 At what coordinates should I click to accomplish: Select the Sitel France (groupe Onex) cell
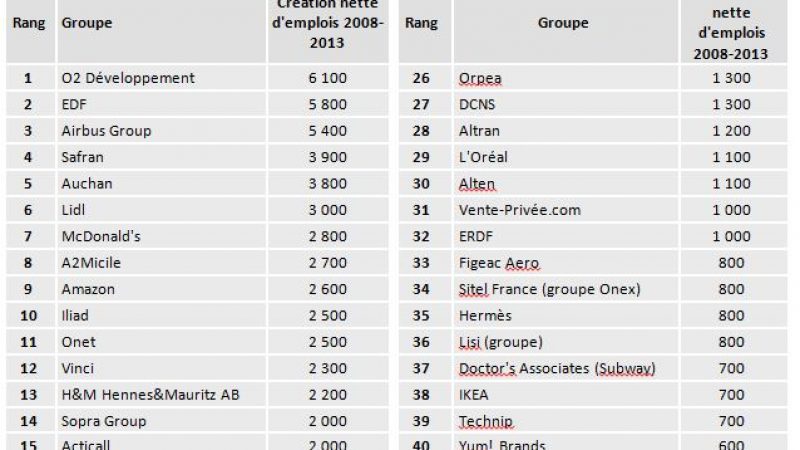click(549, 289)
